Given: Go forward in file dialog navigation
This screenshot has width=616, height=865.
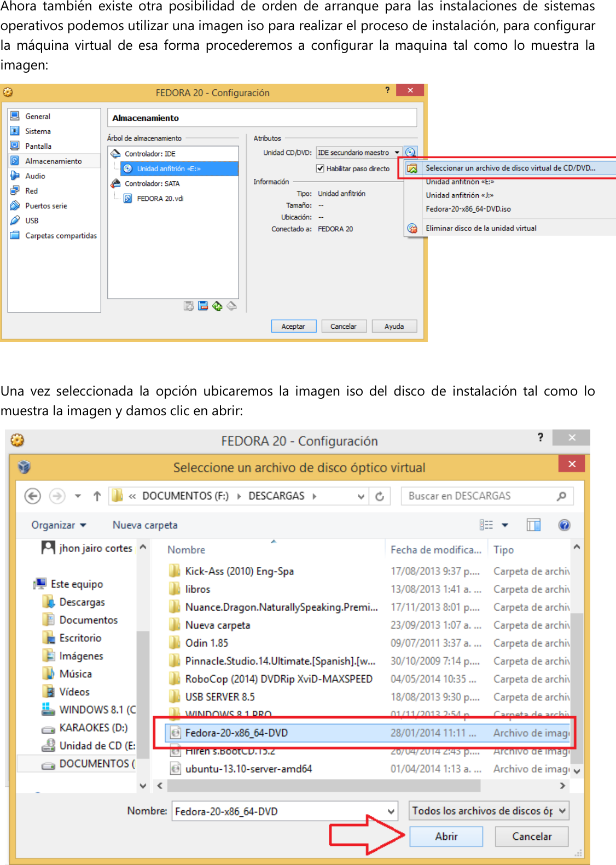Looking at the screenshot, I should coord(57,496).
